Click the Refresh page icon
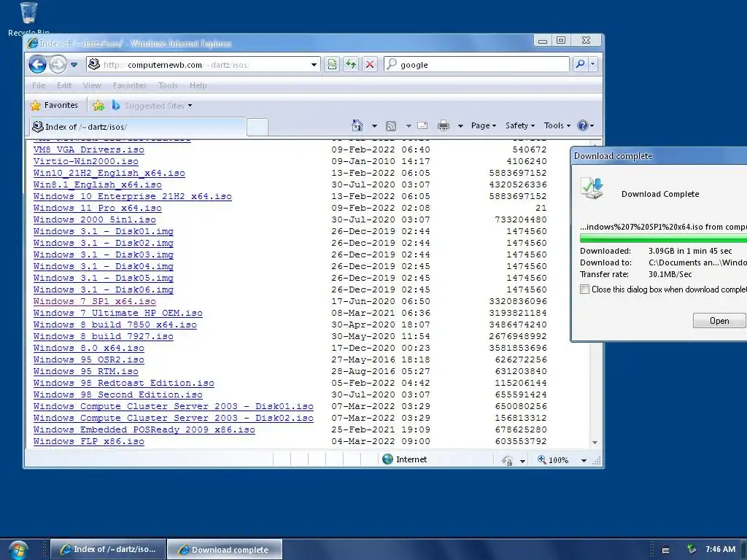747x560 pixels. coord(351,64)
